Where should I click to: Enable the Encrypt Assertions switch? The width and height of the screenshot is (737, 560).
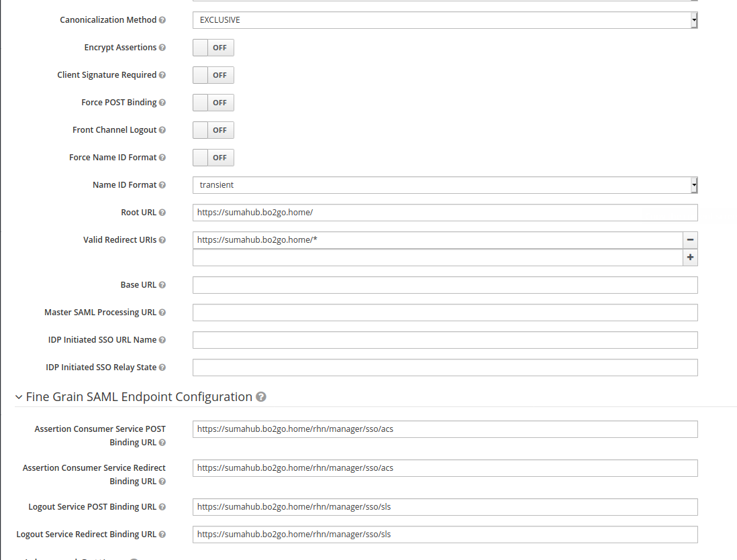pos(213,48)
